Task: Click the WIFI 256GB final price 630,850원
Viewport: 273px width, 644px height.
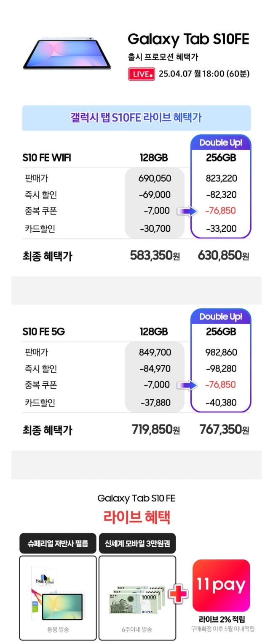Action: pos(223,256)
